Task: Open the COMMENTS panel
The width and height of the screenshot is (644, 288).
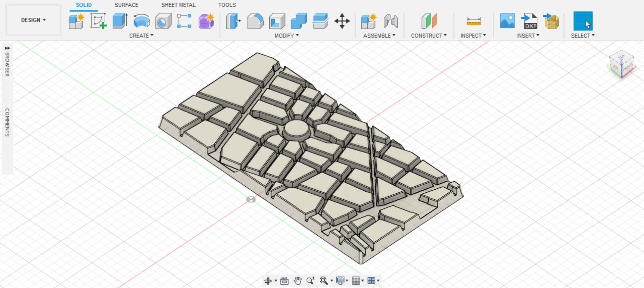Action: pyautogui.click(x=7, y=122)
